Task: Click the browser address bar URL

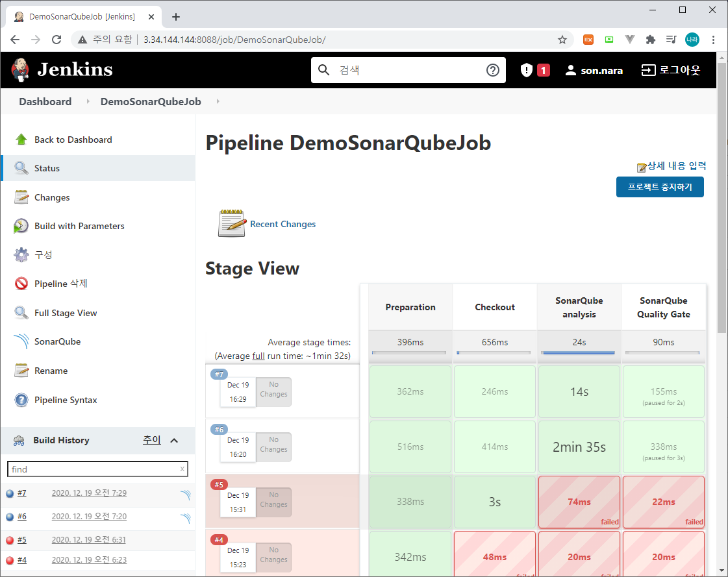Action: tap(234, 40)
